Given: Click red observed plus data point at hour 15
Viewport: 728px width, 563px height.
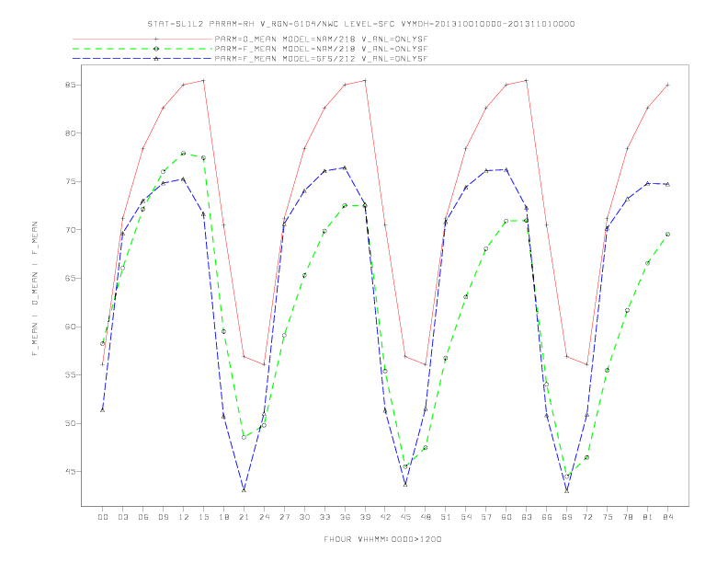Looking at the screenshot, I should click(x=203, y=81).
